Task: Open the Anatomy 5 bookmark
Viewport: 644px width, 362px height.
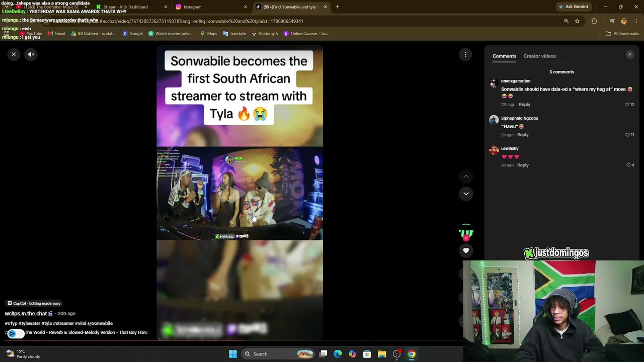Action: 265,34
